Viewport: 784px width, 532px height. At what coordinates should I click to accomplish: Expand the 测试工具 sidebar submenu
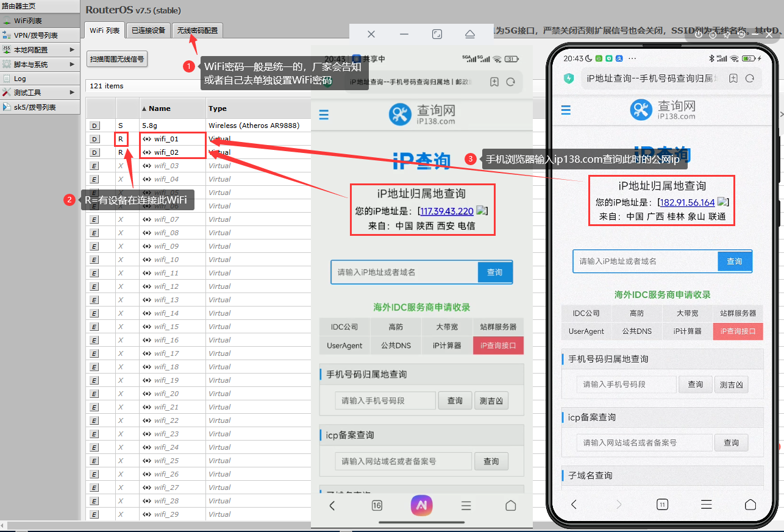pyautogui.click(x=40, y=93)
